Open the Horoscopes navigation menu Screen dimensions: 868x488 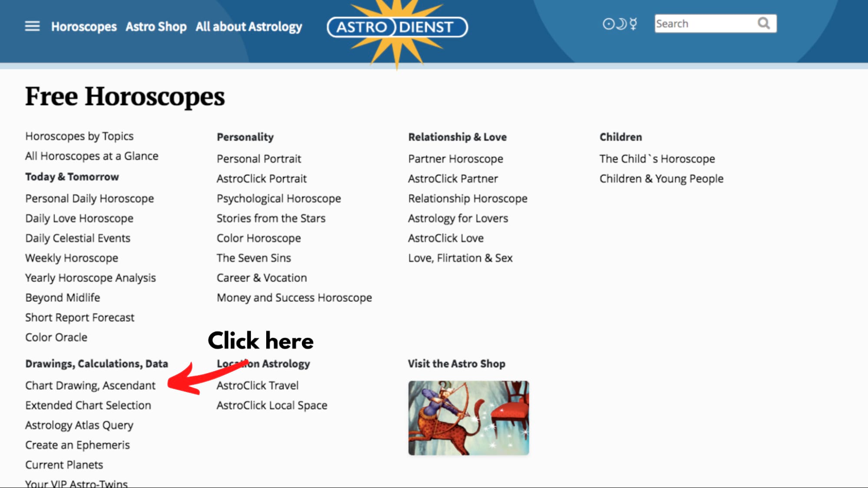(x=83, y=26)
